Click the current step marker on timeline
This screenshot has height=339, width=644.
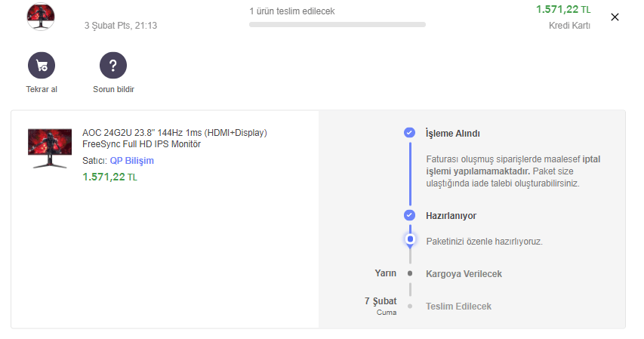(x=410, y=239)
